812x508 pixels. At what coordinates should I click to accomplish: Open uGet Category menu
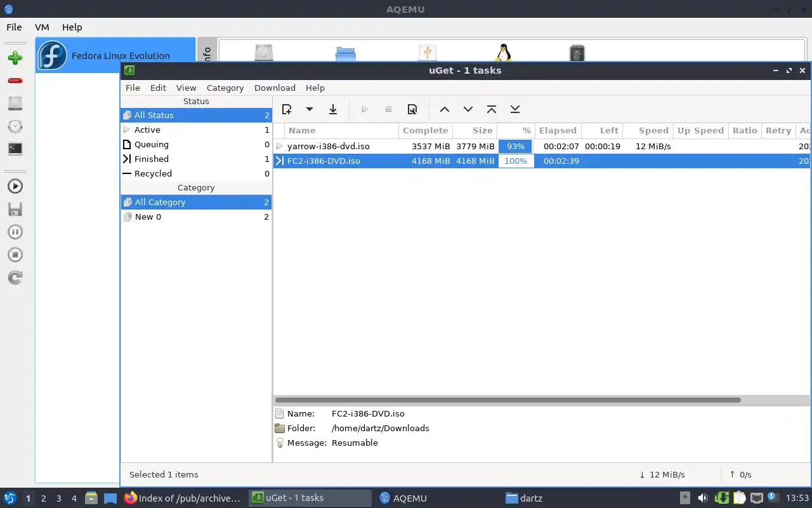coord(225,88)
